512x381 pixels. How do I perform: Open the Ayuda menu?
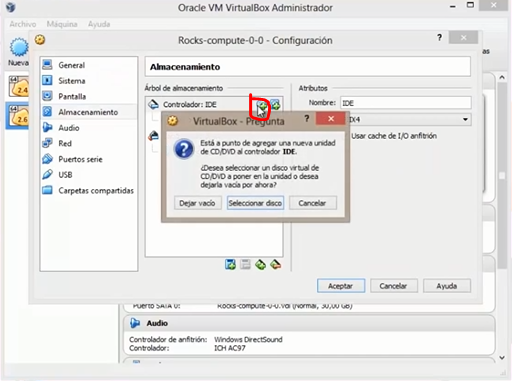coord(99,24)
